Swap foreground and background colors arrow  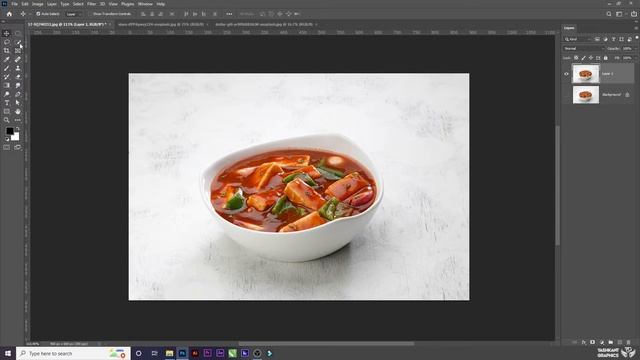[18, 129]
